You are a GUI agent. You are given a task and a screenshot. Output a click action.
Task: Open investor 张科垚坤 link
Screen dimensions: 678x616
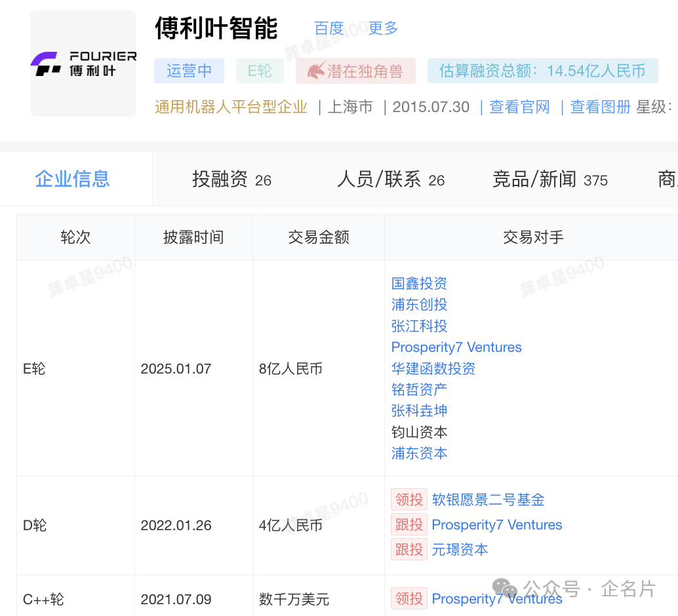[x=419, y=411]
